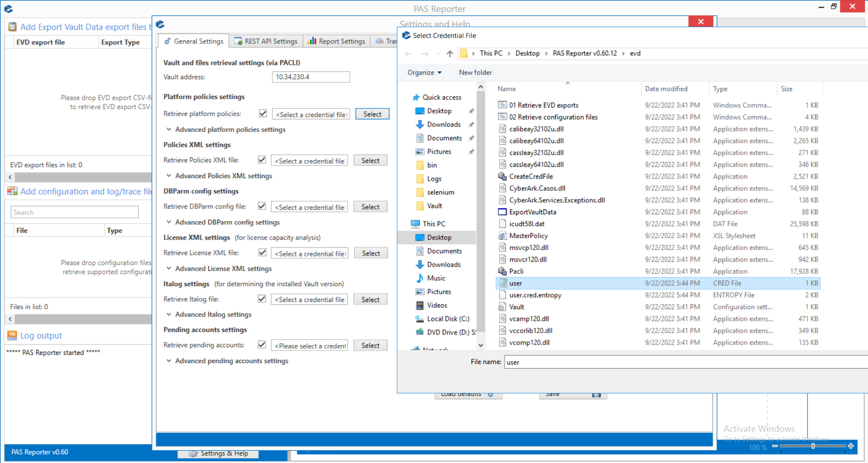Viewport: 868px width, 463px height.
Task: Open the selenium folder in navigation pane
Action: pyautogui.click(x=440, y=192)
